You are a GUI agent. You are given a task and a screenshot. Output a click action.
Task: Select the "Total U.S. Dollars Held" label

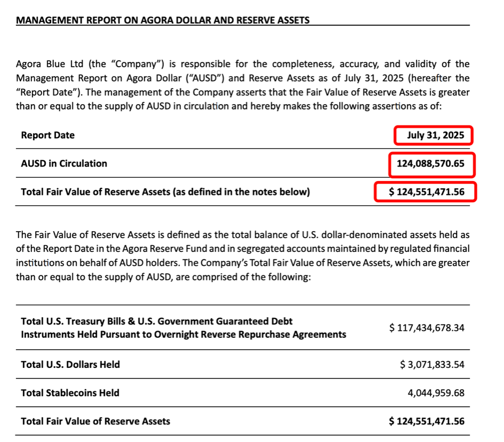coord(70,365)
